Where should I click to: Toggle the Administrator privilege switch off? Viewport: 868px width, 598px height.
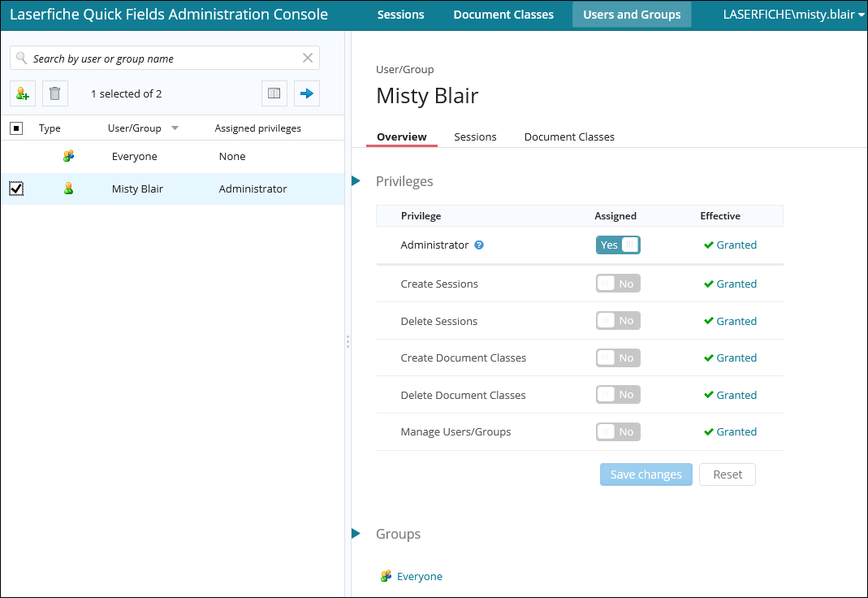[618, 245]
